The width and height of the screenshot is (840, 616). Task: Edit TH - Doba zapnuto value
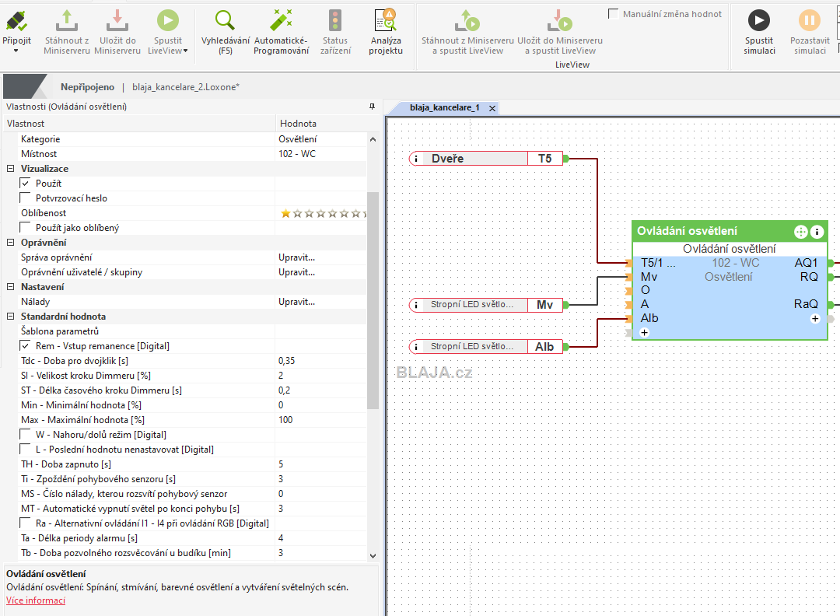pos(321,464)
